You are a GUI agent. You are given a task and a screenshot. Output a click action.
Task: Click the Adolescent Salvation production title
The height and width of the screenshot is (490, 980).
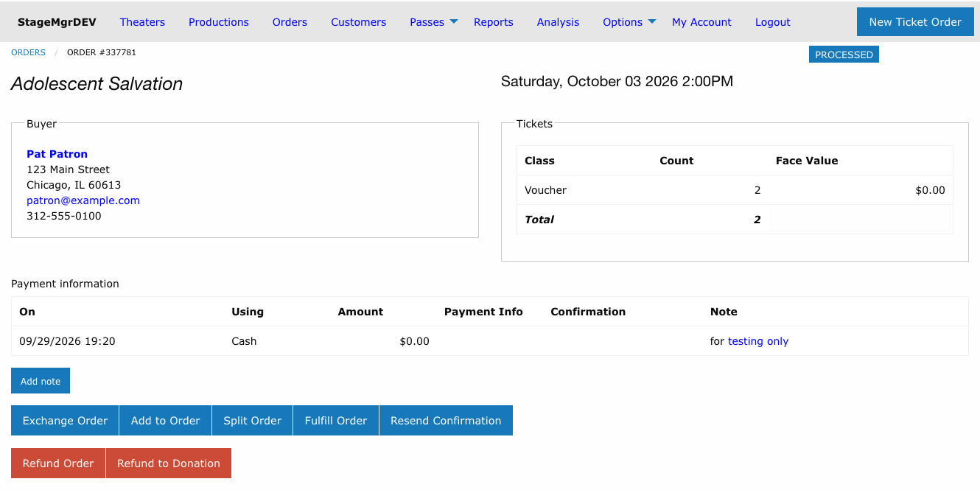(97, 84)
